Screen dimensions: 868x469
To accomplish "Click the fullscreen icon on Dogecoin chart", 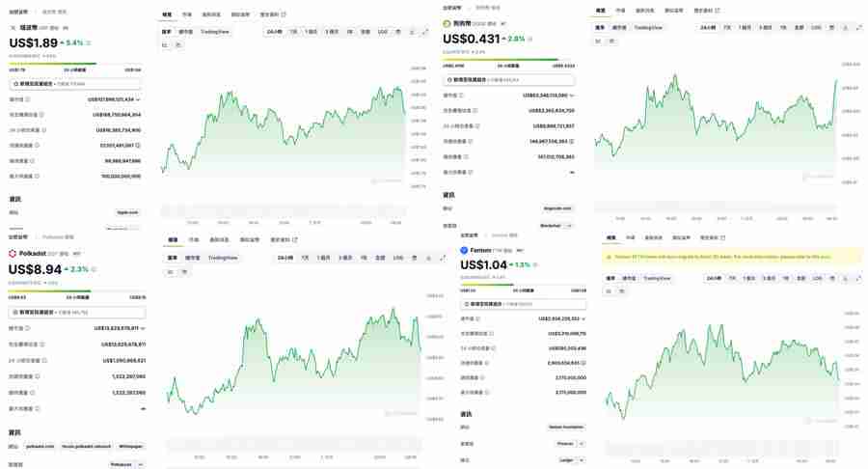I will click(x=858, y=28).
